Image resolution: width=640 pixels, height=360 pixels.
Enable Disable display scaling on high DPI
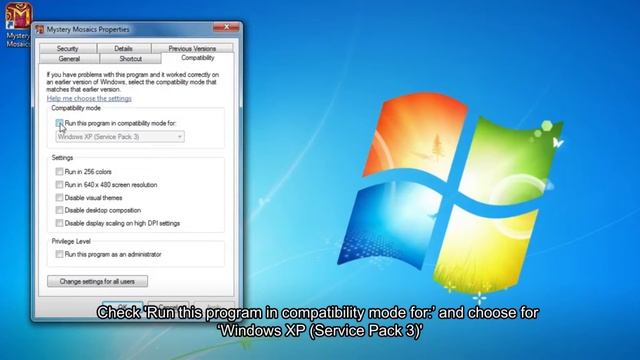point(60,223)
